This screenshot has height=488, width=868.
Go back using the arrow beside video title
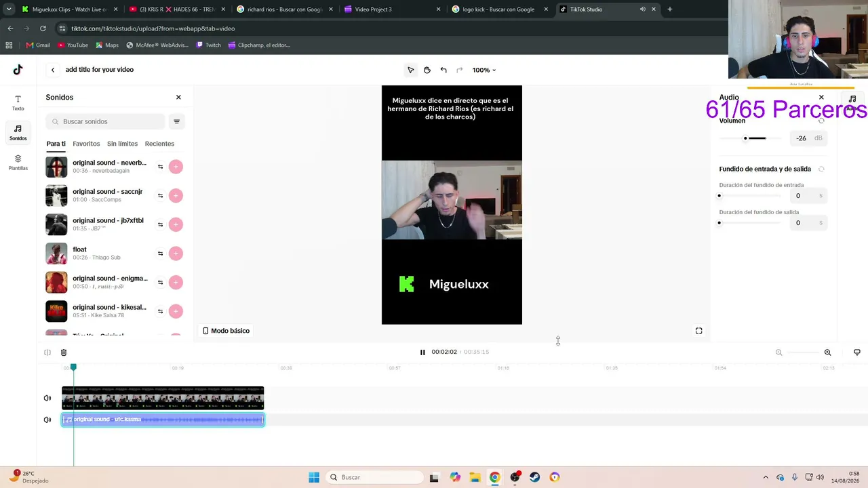pos(53,70)
